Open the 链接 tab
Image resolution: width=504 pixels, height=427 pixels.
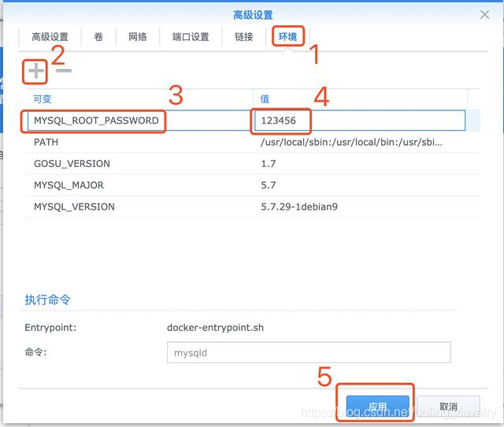tap(243, 37)
